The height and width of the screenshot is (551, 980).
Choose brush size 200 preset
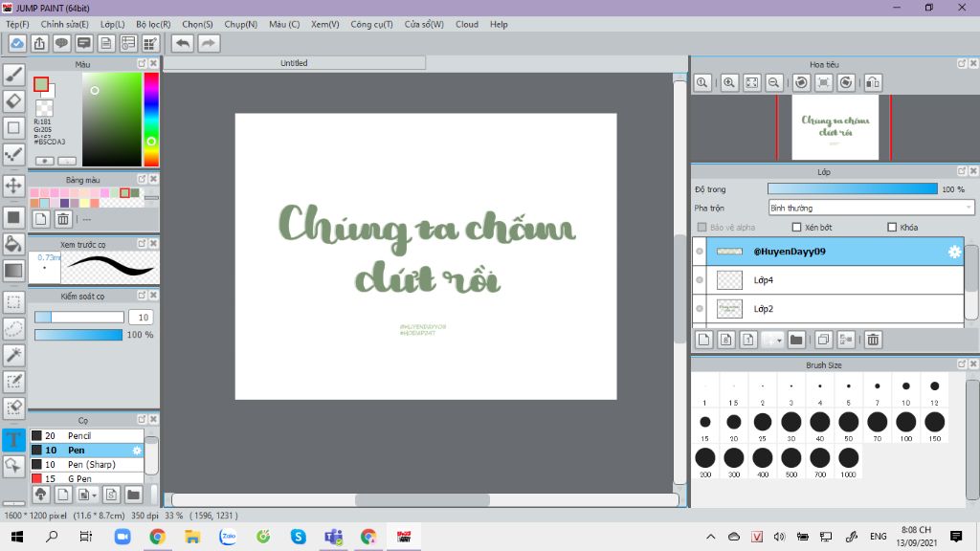point(705,462)
